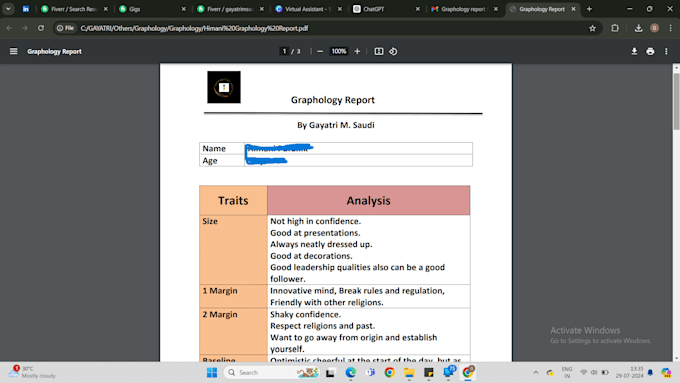The image size is (680, 383).
Task: Open Microsoft Teams from the taskbar
Action: (370, 372)
